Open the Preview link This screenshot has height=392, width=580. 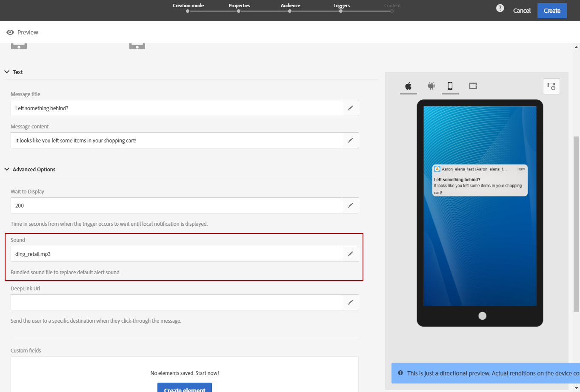point(28,32)
